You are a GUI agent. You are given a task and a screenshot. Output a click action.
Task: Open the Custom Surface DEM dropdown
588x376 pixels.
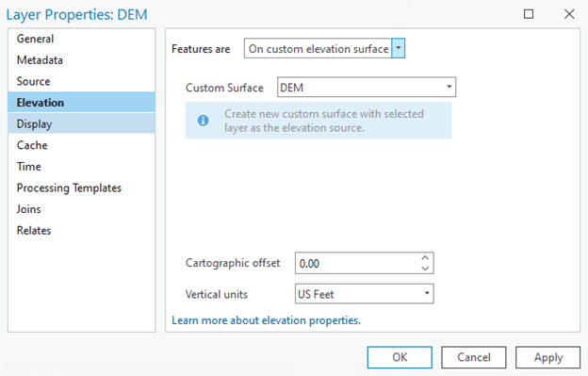[x=367, y=88]
